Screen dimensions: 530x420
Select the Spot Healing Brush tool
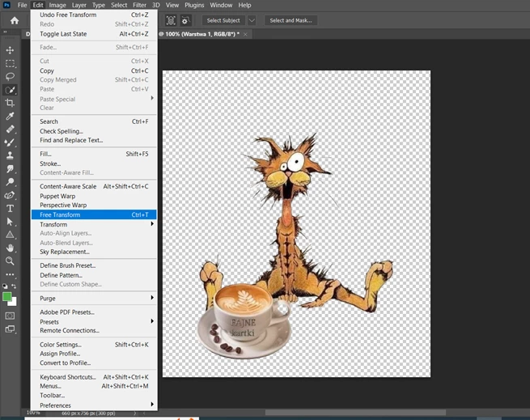[x=10, y=129]
